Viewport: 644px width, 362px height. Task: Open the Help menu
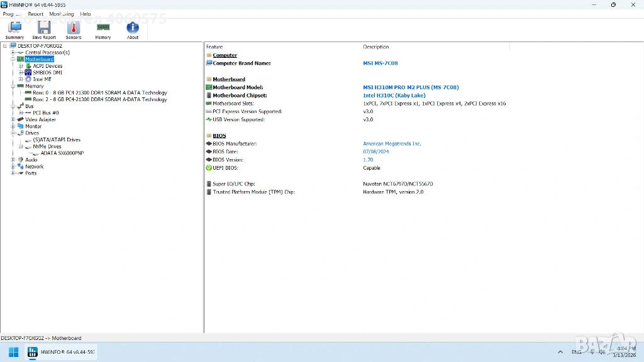point(86,14)
